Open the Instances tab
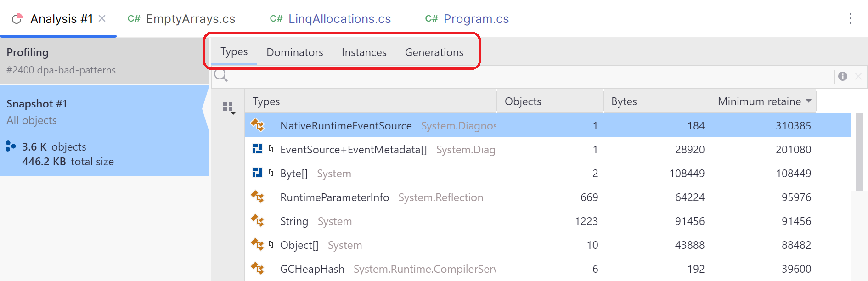This screenshot has height=281, width=868. pyautogui.click(x=363, y=52)
